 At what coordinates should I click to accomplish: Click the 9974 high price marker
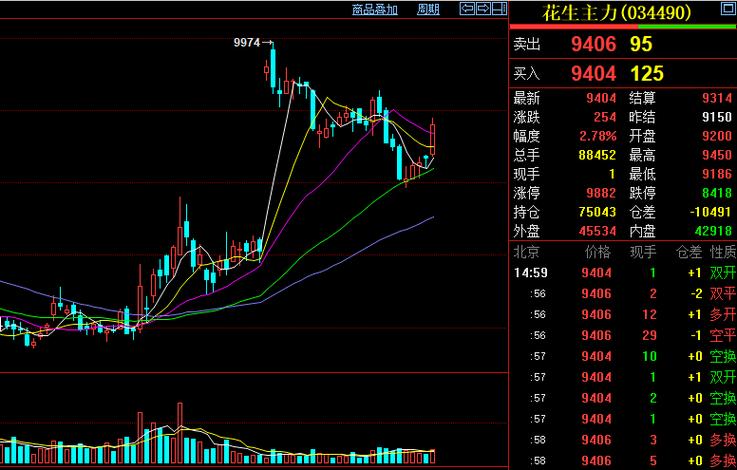(x=247, y=43)
